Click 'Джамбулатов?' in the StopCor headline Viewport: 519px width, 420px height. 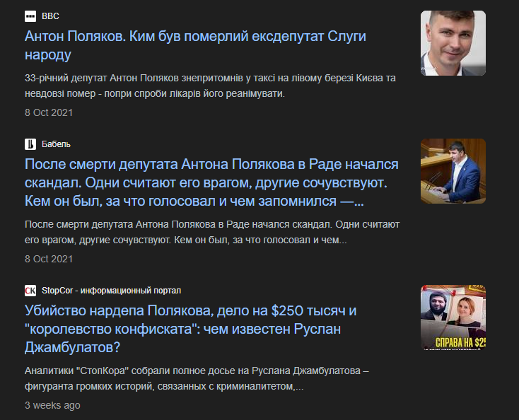pyautogui.click(x=72, y=347)
